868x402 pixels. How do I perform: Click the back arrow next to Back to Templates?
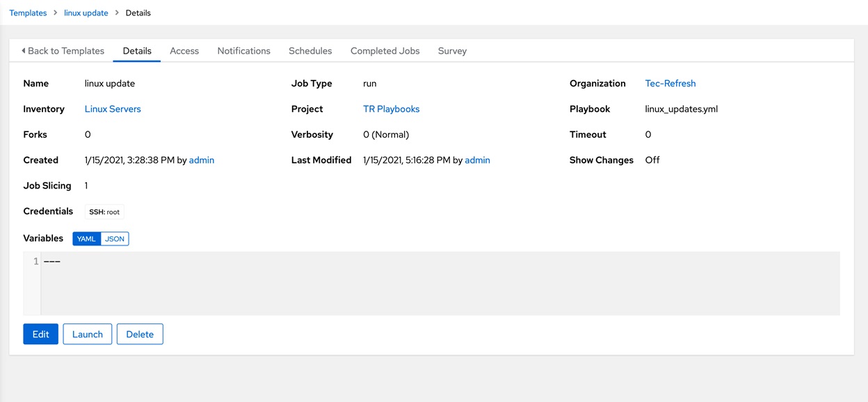coord(23,50)
